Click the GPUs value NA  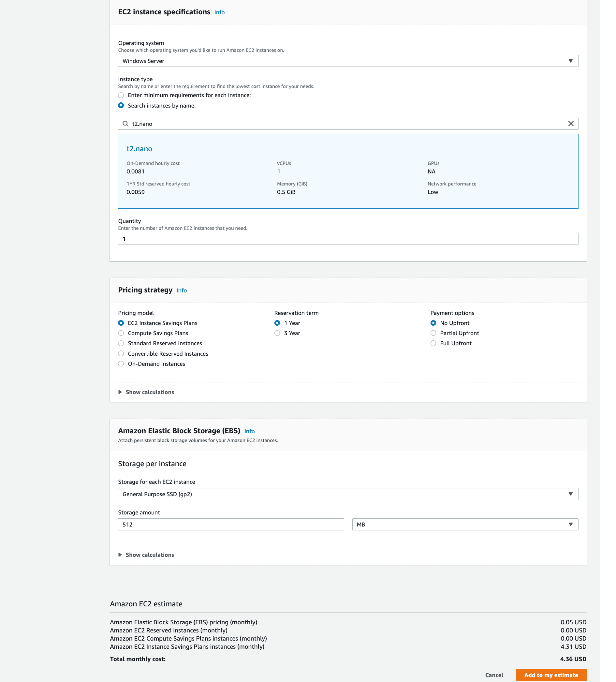coord(431,171)
